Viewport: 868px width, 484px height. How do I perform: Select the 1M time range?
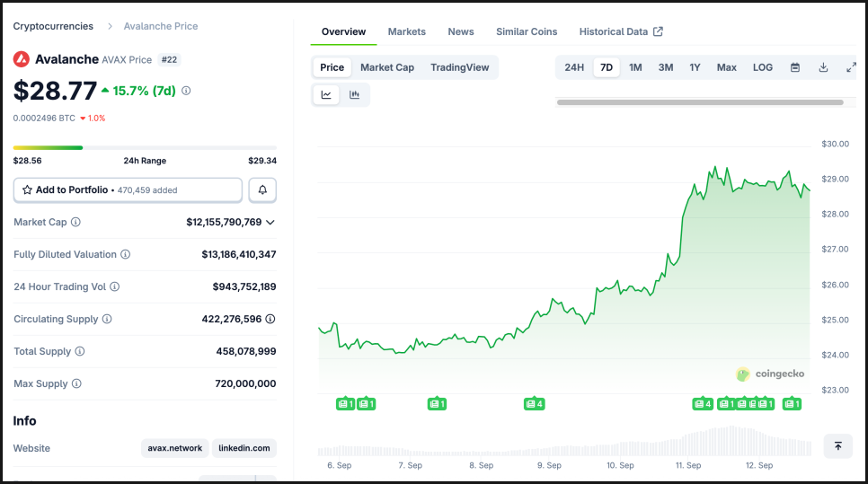tap(635, 67)
